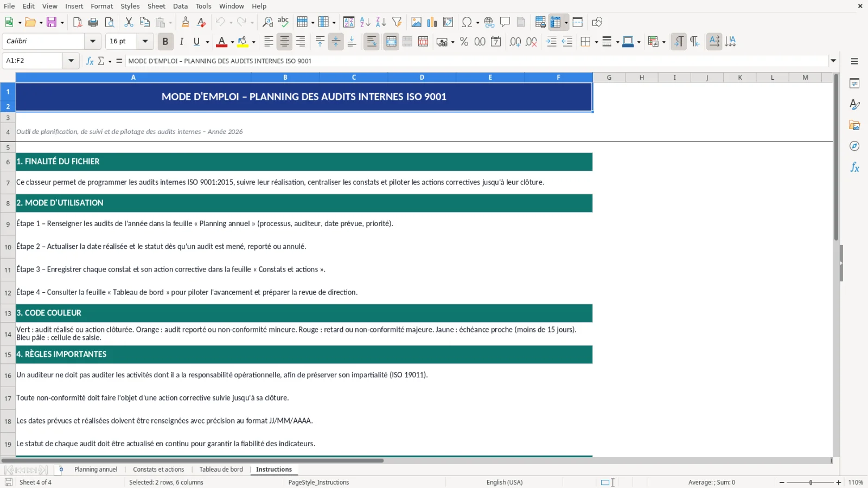
Task: Open the sidebar Functions deck
Action: (854, 168)
